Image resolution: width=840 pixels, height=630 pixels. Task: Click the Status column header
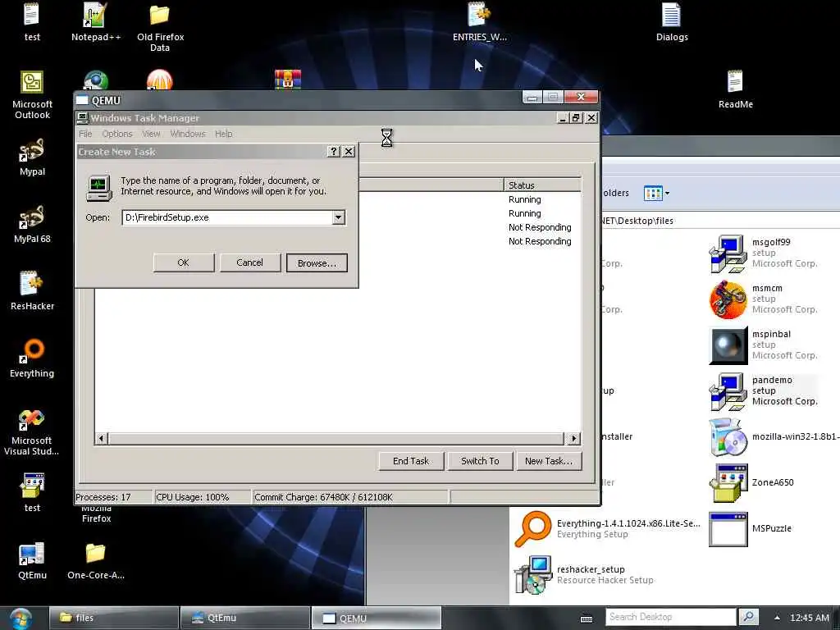tap(542, 185)
